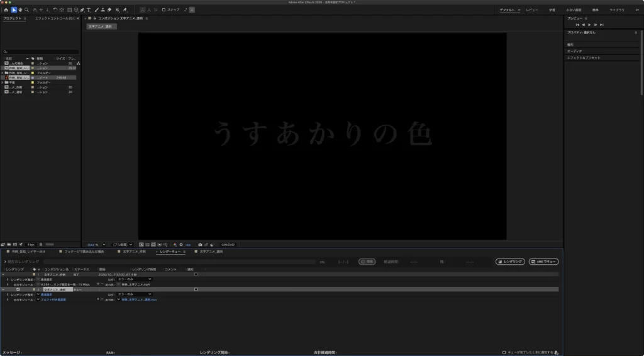Jump to last frame in Preview panel

pos(602,25)
